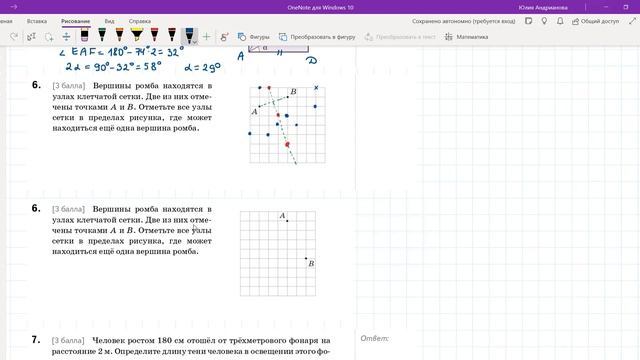The width and height of the screenshot is (640, 360).
Task: Pick the dark red-tipped pen
Action: [172, 36]
